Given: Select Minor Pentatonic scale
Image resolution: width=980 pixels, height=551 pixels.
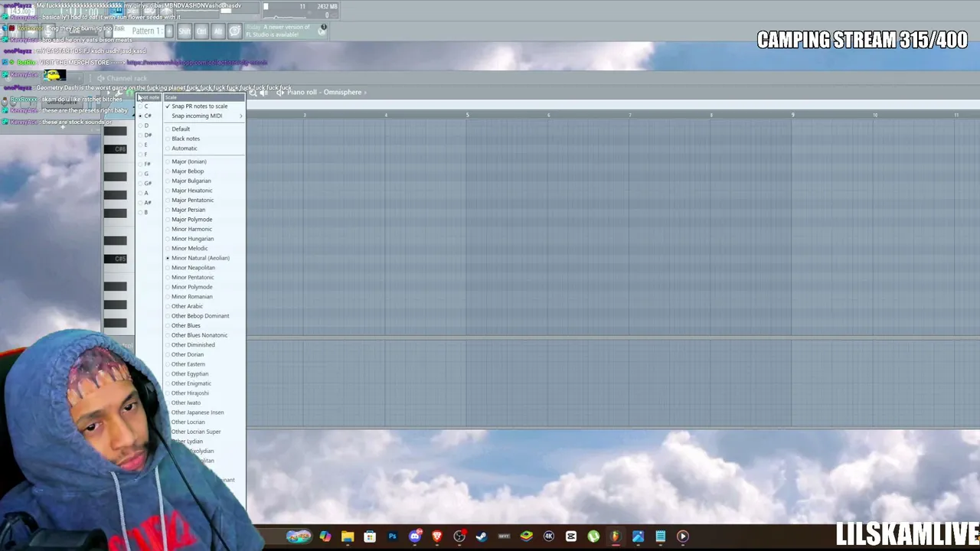Looking at the screenshot, I should tap(204, 278).
